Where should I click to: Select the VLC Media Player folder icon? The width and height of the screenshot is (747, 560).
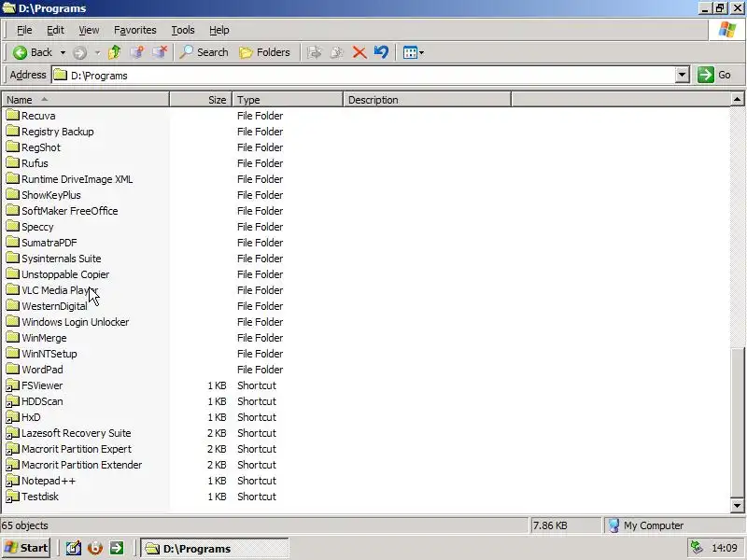(13, 290)
